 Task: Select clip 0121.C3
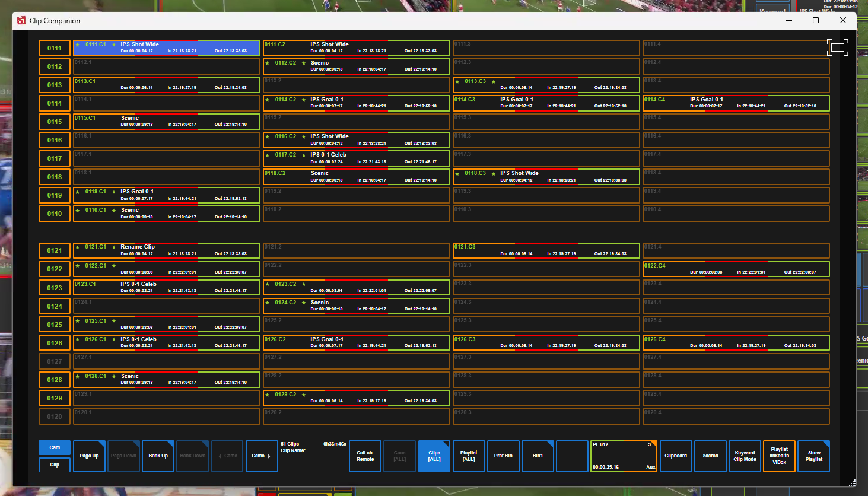(x=546, y=250)
